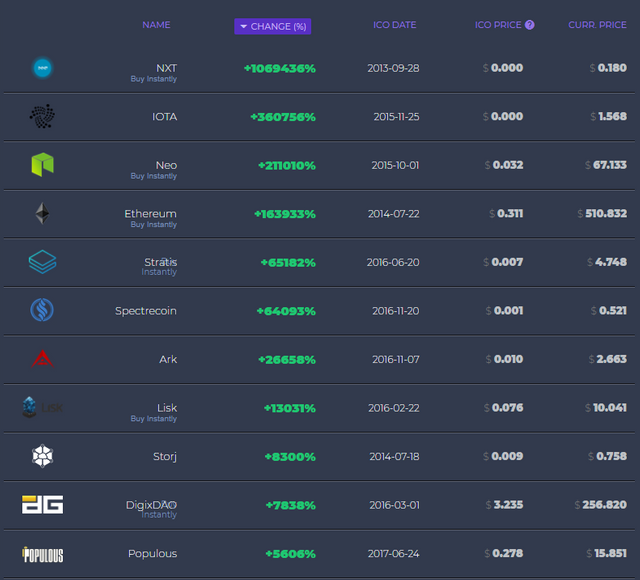Click current price $ 256.820
Viewport: 640px width, 580px height.
tap(600, 505)
